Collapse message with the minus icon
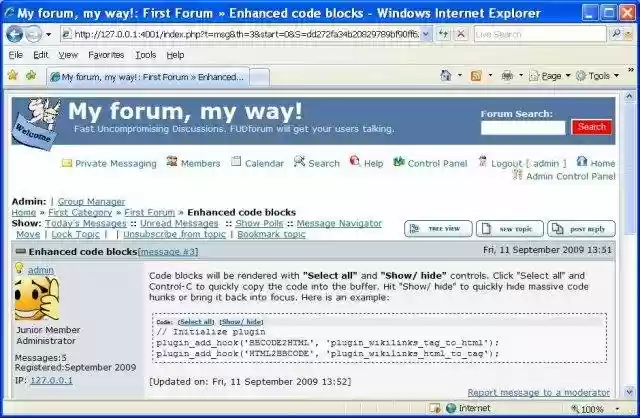Viewport: 640px width, 418px height. tap(20, 251)
